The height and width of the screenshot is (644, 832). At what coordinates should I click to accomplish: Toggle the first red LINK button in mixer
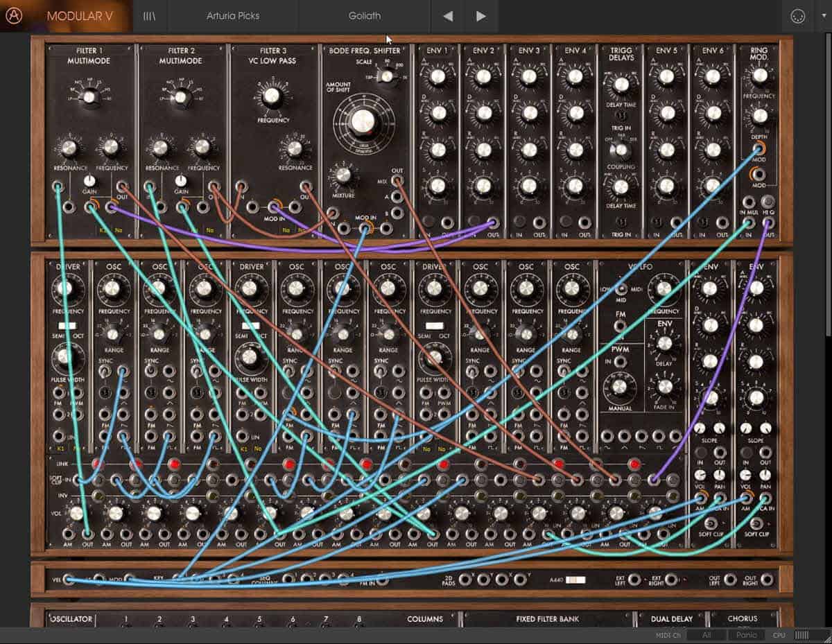tap(97, 464)
